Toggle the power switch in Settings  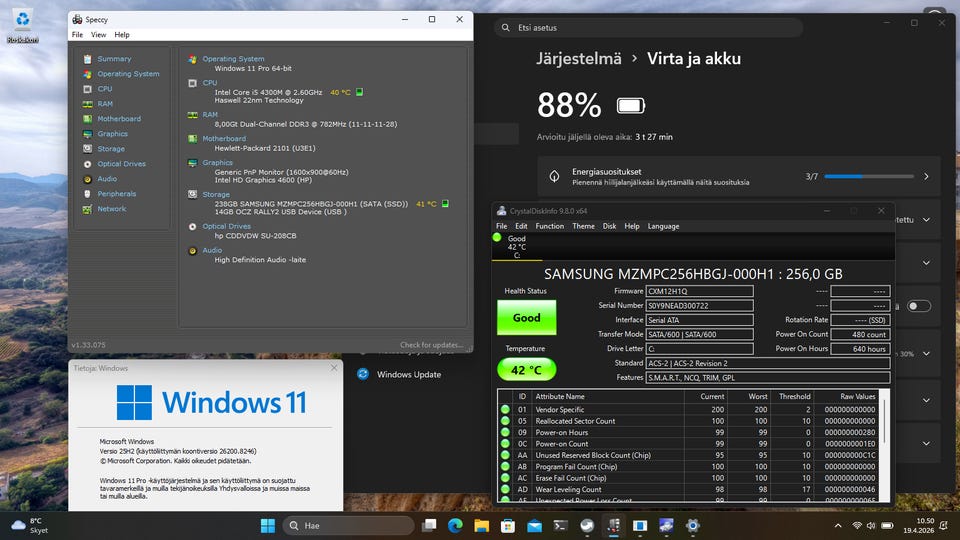tap(918, 306)
